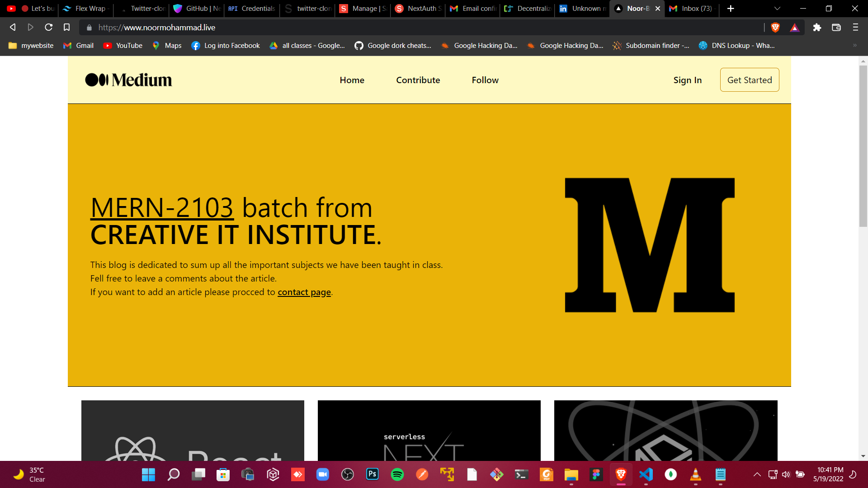Open the Follow nav link
The width and height of the screenshot is (868, 488).
[x=485, y=80]
